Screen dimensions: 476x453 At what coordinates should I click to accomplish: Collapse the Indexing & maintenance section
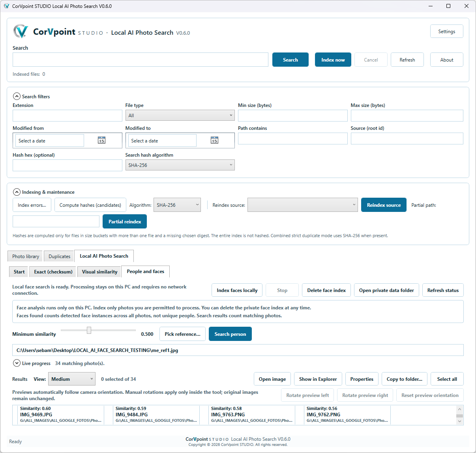(x=17, y=192)
